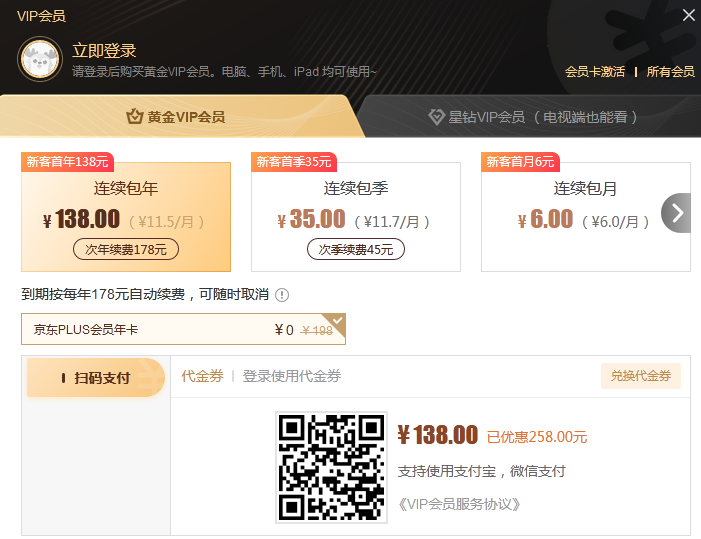Click info icon beside auto-renewal notice
This screenshot has width=701, height=539.
click(282, 295)
